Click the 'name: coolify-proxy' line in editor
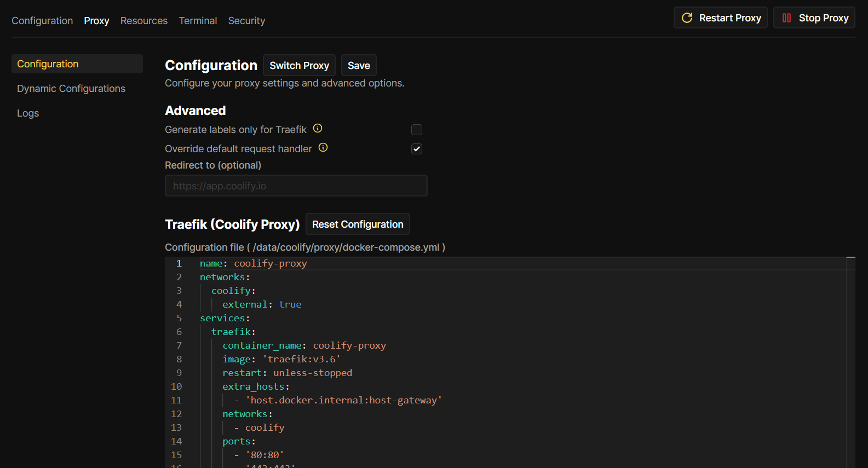The height and width of the screenshot is (468, 868). [x=253, y=263]
